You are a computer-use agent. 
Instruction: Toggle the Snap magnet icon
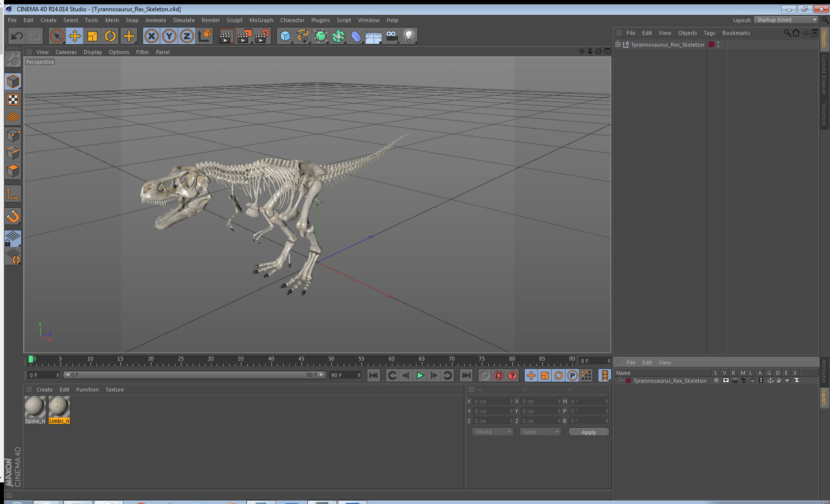click(13, 216)
